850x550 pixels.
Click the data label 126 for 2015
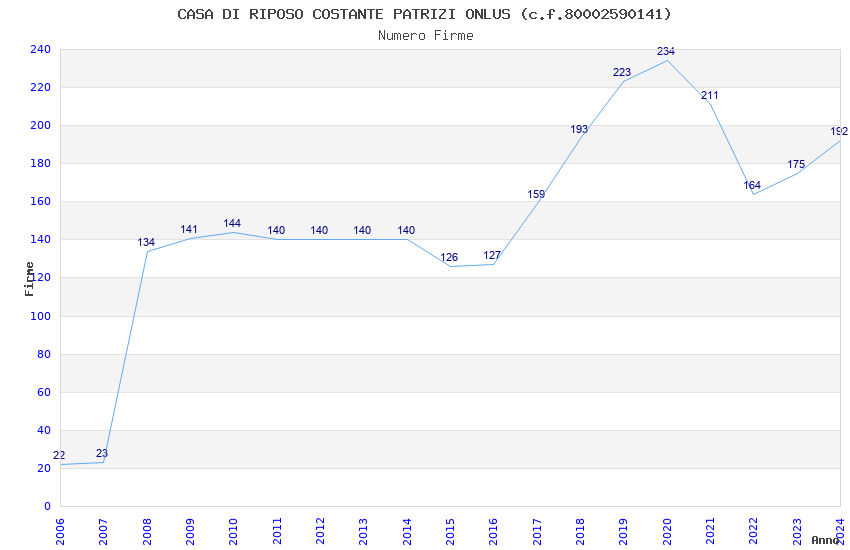(449, 257)
